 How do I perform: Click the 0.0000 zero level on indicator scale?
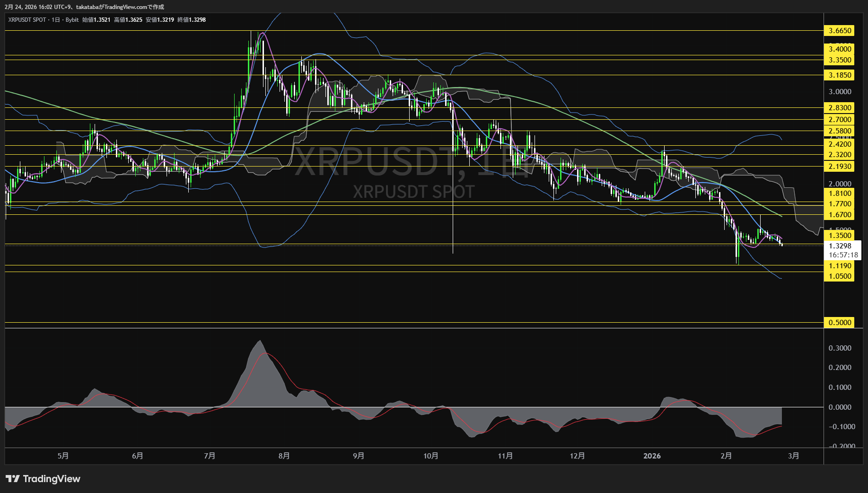click(840, 407)
